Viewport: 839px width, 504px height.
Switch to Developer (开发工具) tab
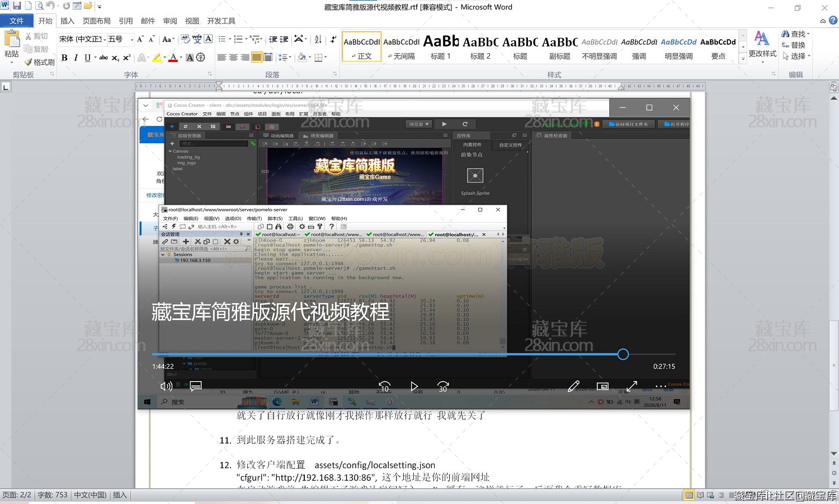(221, 21)
